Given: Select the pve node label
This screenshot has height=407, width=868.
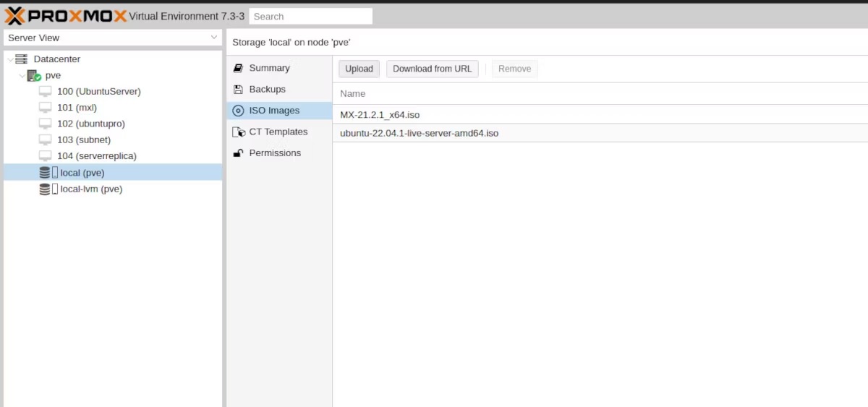Looking at the screenshot, I should [x=53, y=75].
